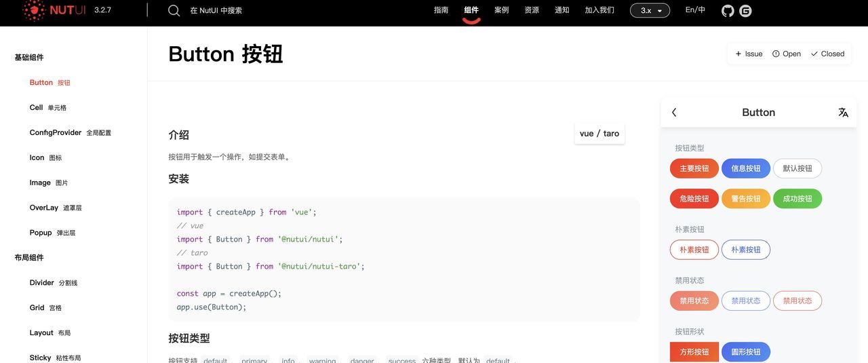Click the 按钮类型 heading in main content
Viewport: 868px width, 363px height.
point(189,338)
